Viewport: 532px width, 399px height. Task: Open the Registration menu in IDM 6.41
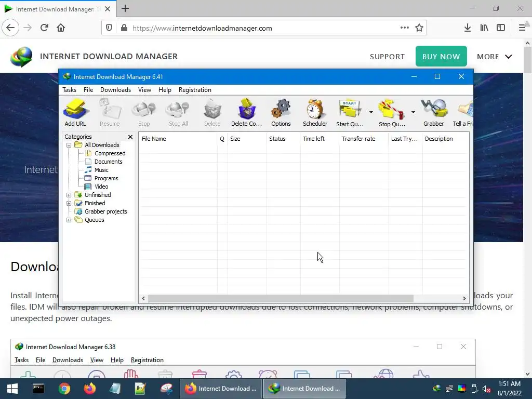(195, 90)
